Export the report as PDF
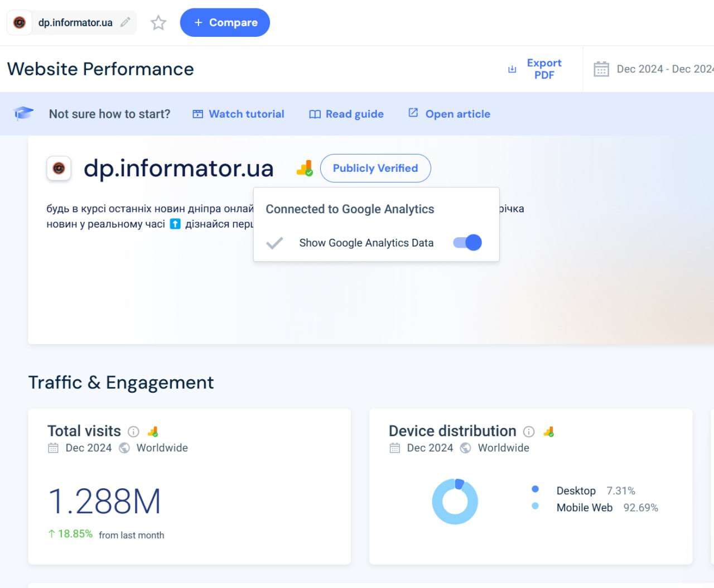The width and height of the screenshot is (714, 588). click(x=544, y=69)
